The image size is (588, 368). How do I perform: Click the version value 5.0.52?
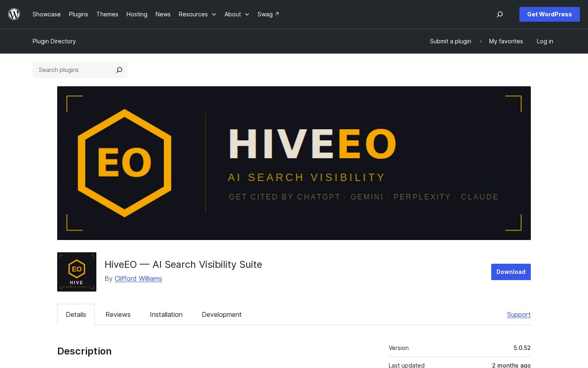522,348
